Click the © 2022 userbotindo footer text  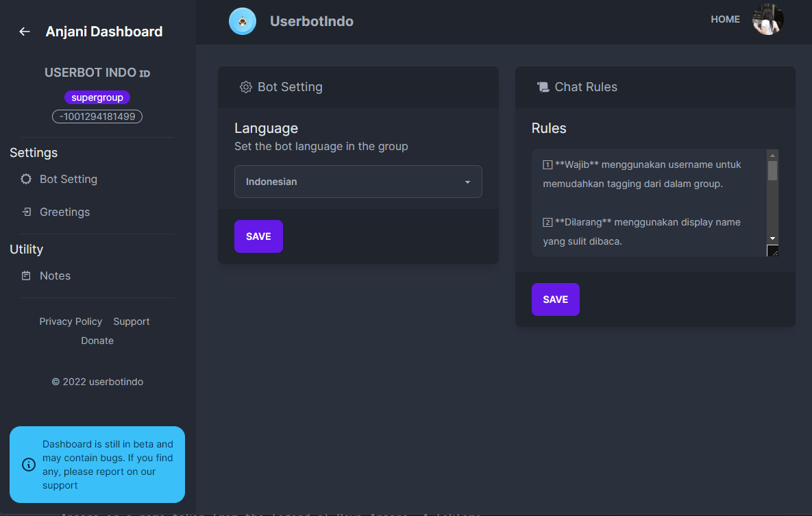click(97, 382)
